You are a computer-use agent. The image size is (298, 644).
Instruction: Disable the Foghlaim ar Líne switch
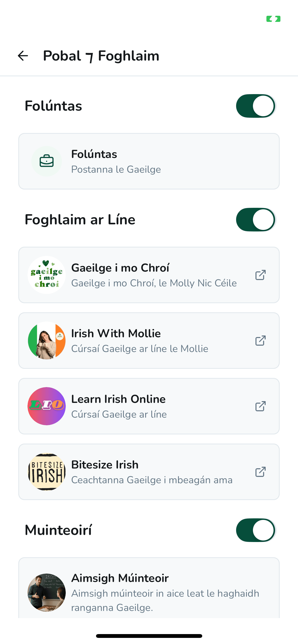[x=256, y=219]
